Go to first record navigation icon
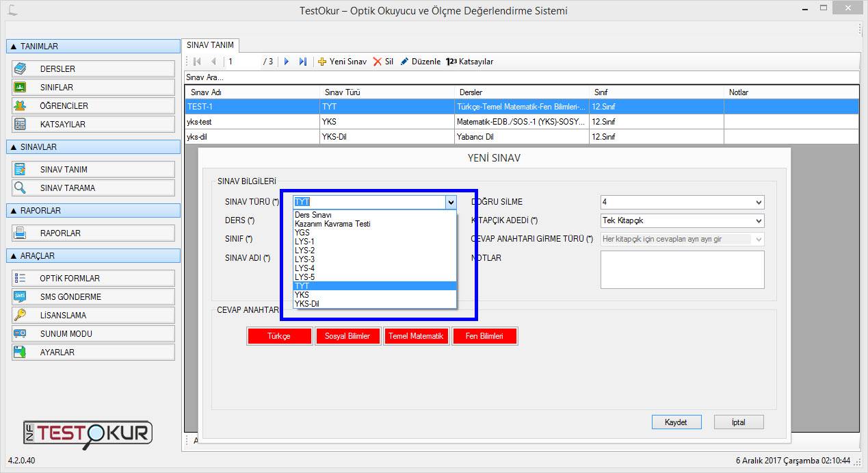Image resolution: width=868 pixels, height=473 pixels. [198, 62]
